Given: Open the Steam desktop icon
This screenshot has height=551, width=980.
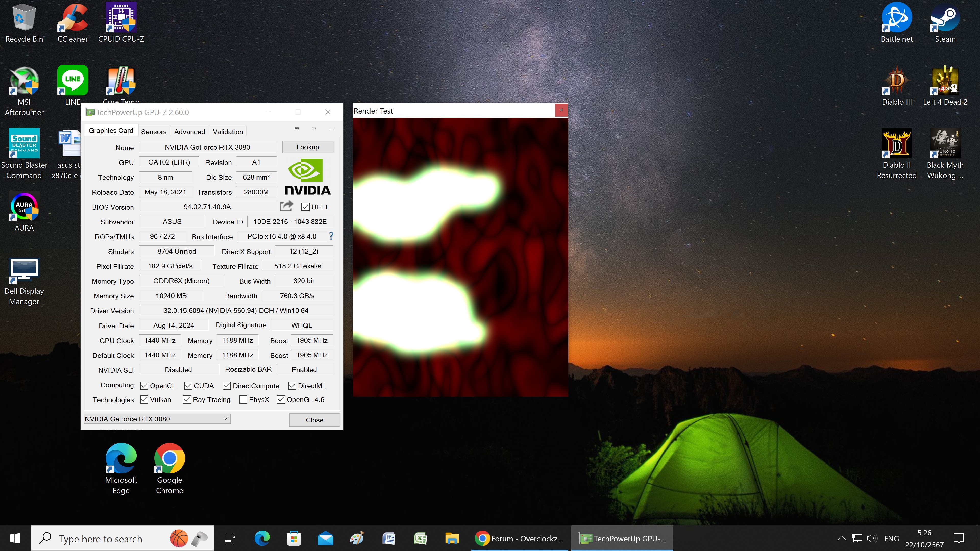Looking at the screenshot, I should (945, 23).
